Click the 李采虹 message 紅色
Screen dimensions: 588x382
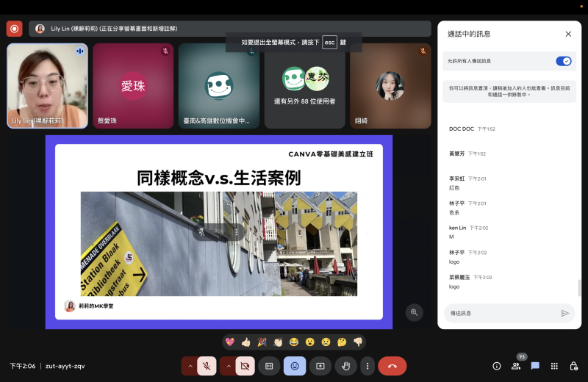(454, 188)
